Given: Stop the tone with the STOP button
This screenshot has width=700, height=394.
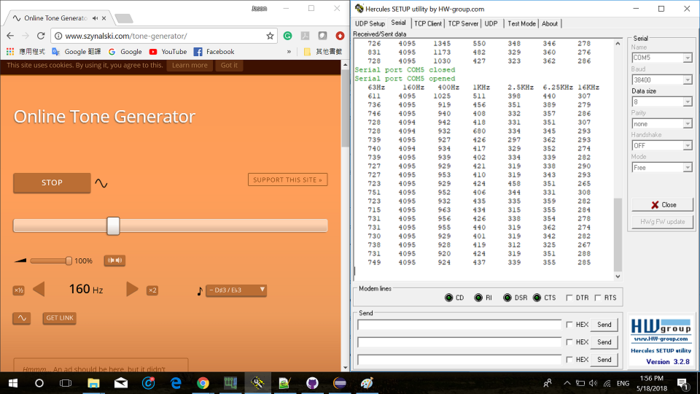Looking at the screenshot, I should (x=52, y=182).
